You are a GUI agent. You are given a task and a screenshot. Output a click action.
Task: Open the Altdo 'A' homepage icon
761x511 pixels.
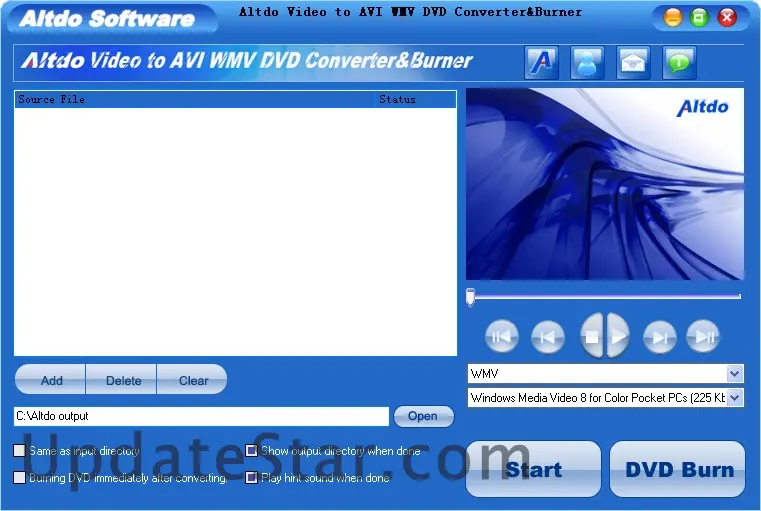point(541,63)
